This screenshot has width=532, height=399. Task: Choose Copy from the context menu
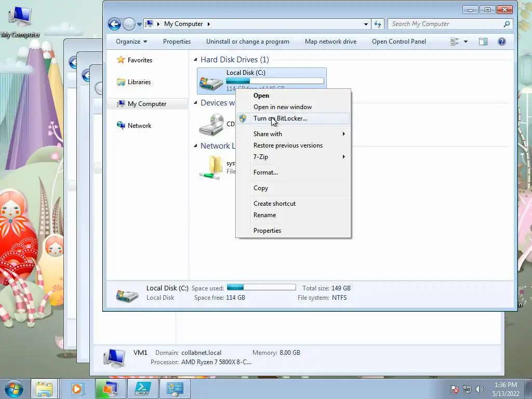pos(294,188)
